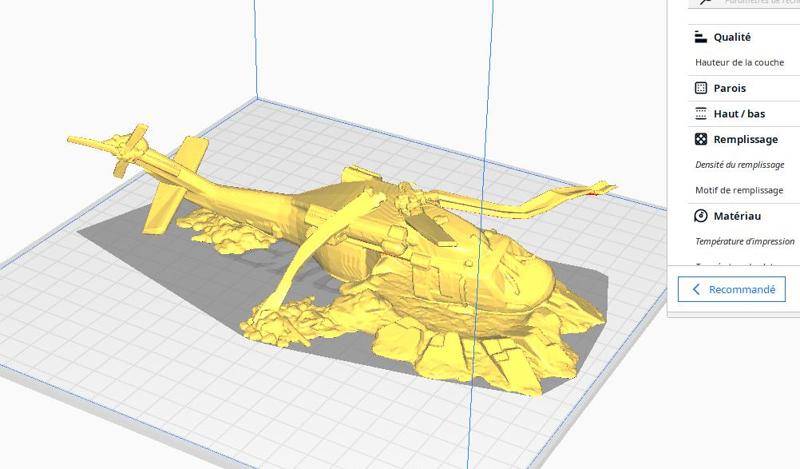
Task: Switch back to Recommandé mode
Action: point(732,289)
